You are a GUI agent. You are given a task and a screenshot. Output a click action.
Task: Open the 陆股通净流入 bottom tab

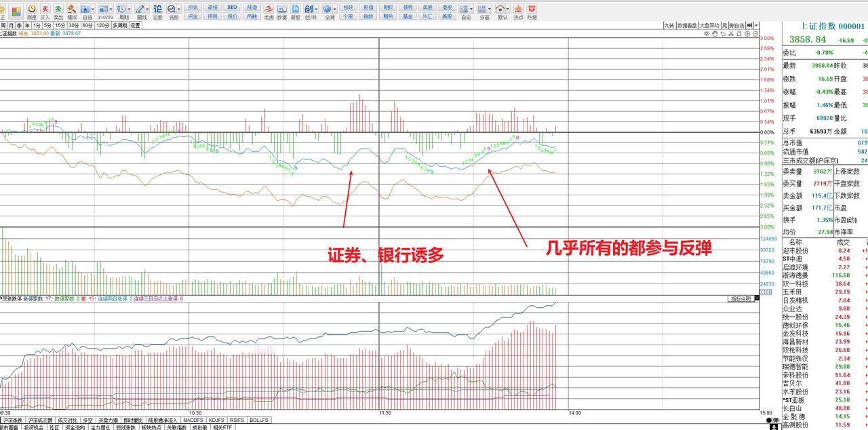coord(162,420)
